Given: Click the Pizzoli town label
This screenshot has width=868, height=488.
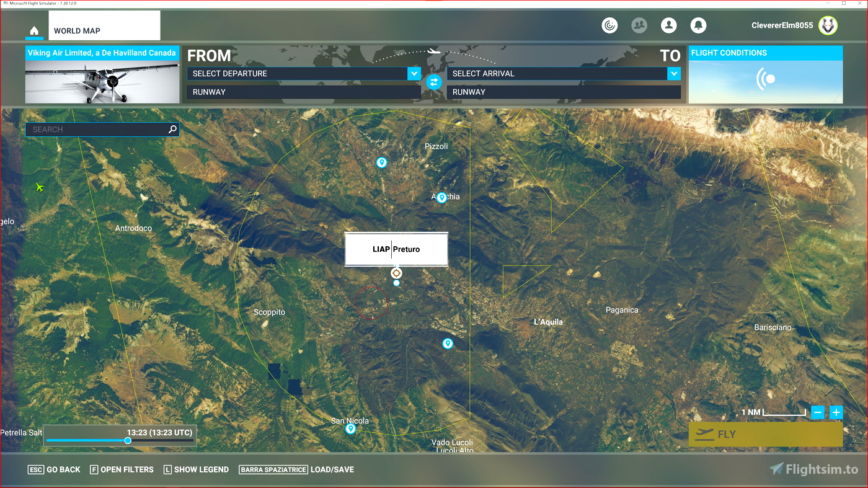Looking at the screenshot, I should 436,146.
